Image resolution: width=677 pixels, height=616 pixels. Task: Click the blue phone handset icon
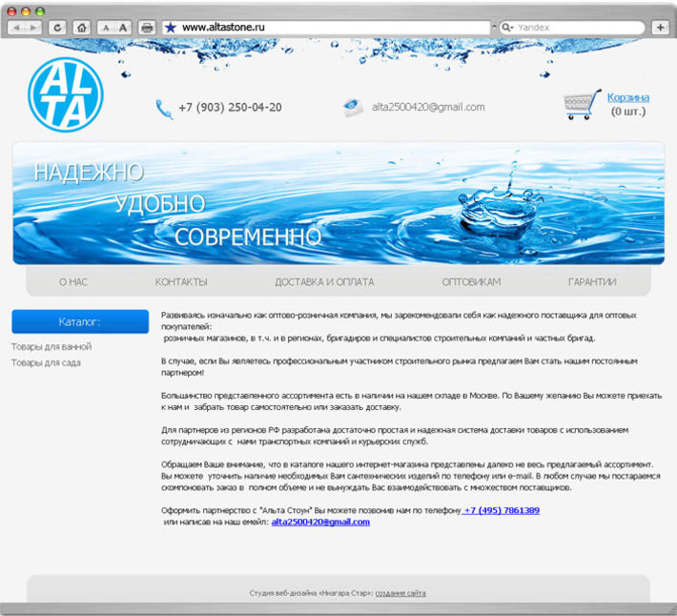coord(164,109)
